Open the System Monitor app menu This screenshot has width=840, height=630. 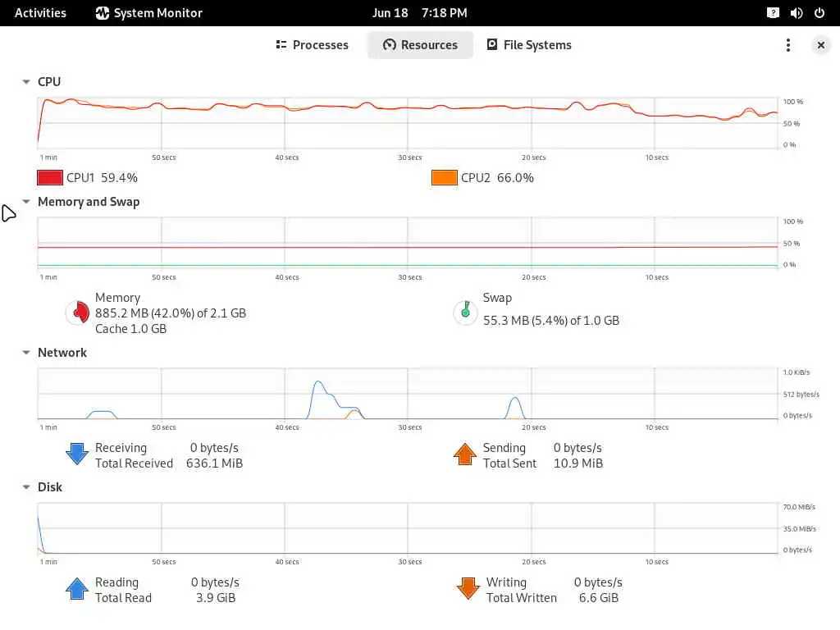[x=149, y=13]
